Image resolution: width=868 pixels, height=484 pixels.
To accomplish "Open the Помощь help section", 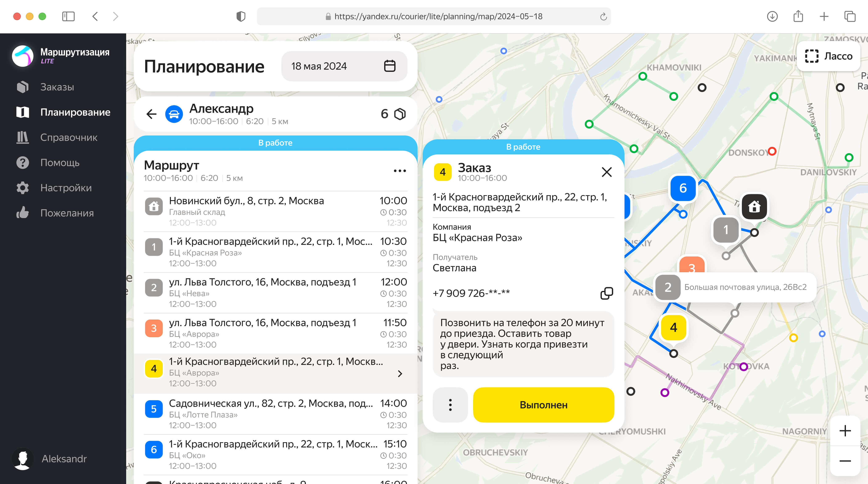I will click(48, 163).
